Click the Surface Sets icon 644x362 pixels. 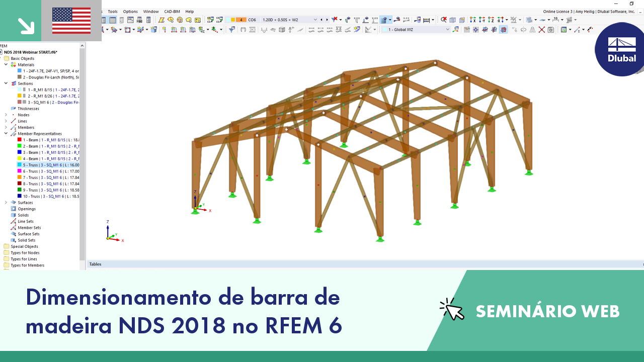pos(14,234)
